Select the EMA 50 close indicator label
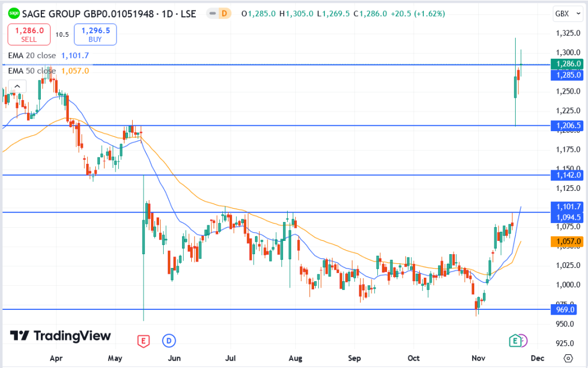The width and height of the screenshot is (588, 368). (x=32, y=71)
